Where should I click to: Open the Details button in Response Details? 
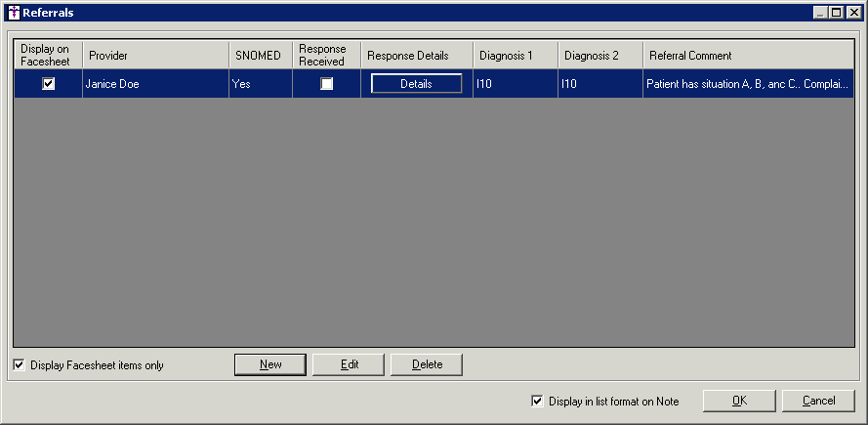(x=416, y=84)
